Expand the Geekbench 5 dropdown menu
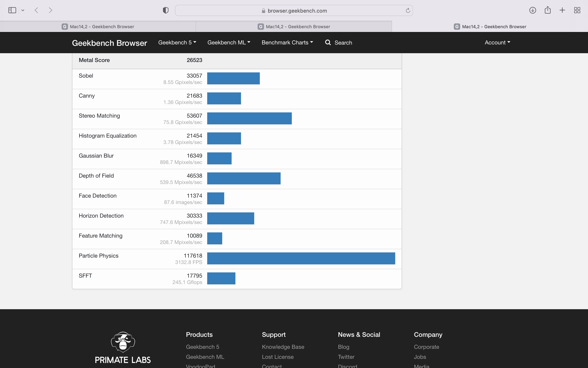The height and width of the screenshot is (368, 588). (177, 43)
